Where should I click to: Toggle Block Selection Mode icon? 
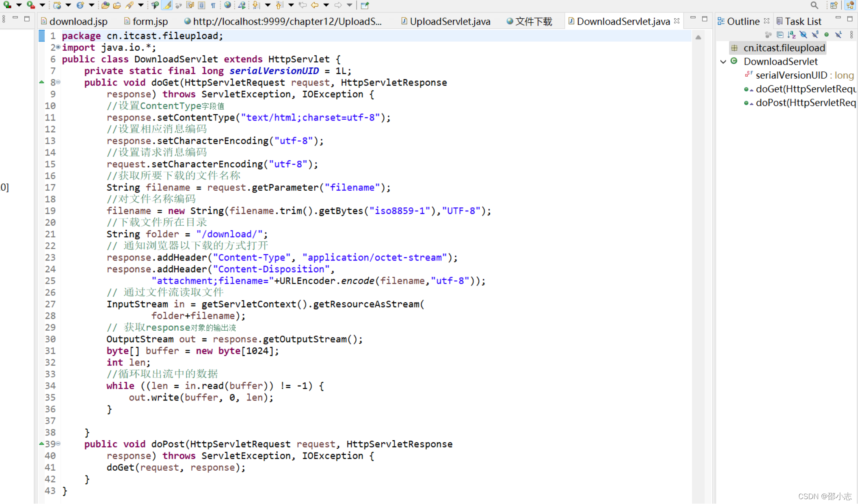(190, 5)
